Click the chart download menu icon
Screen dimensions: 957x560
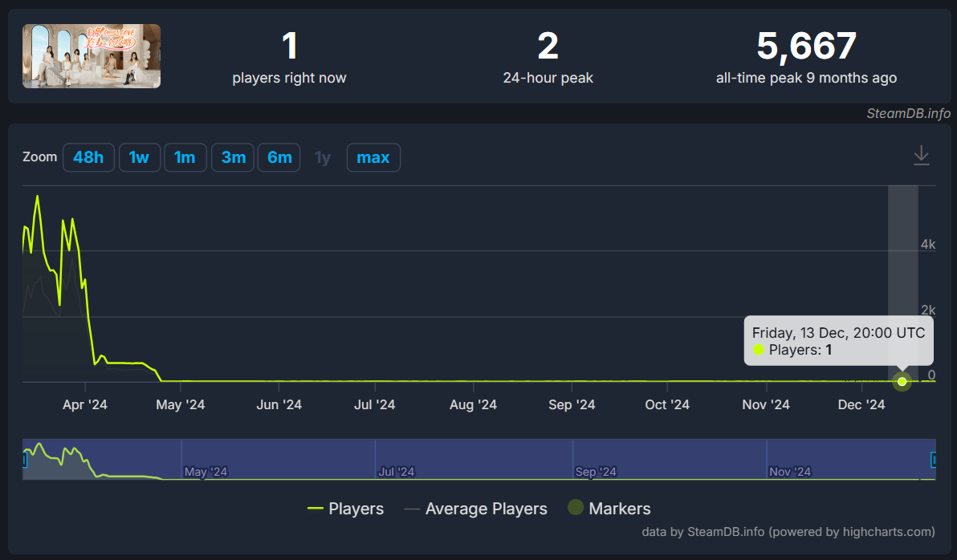[x=921, y=156]
